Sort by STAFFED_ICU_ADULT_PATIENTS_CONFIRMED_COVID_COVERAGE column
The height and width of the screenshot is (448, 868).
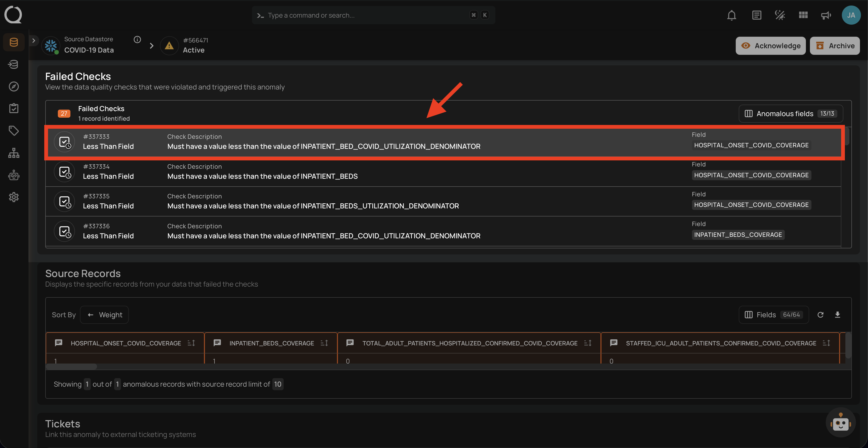point(826,343)
